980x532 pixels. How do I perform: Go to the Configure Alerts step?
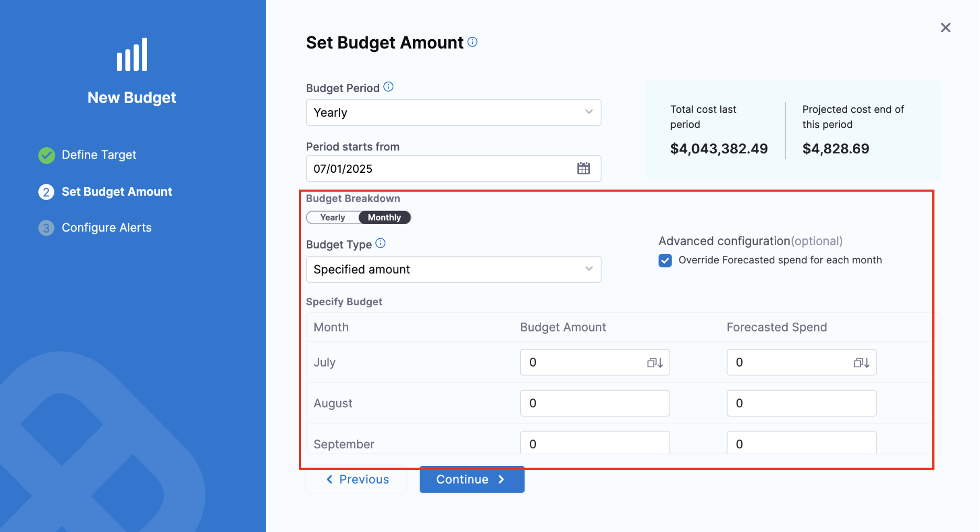pos(106,228)
